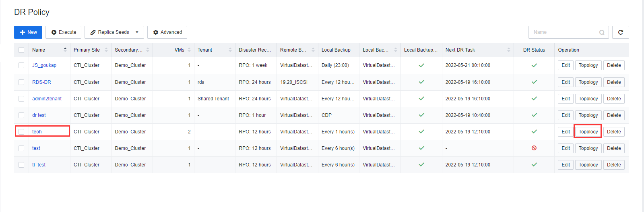Open Topology for the teoh policy
This screenshot has width=644, height=212.
point(588,132)
